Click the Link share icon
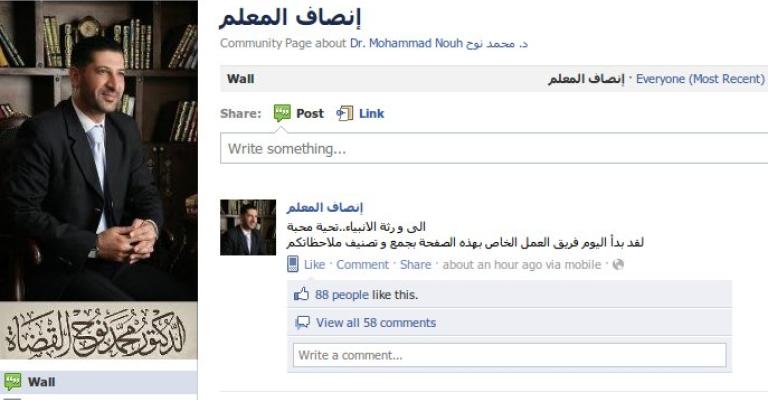Image resolution: width=768 pixels, height=400 pixels. tap(345, 113)
